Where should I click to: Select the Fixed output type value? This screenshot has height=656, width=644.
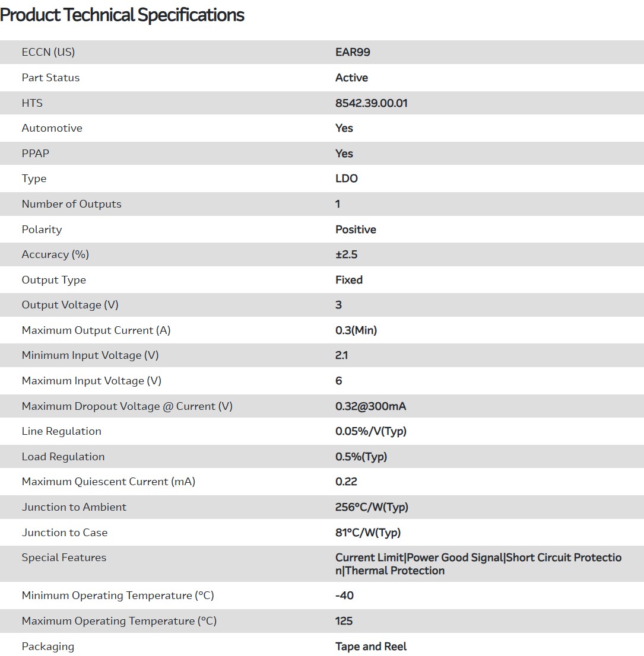coord(348,280)
